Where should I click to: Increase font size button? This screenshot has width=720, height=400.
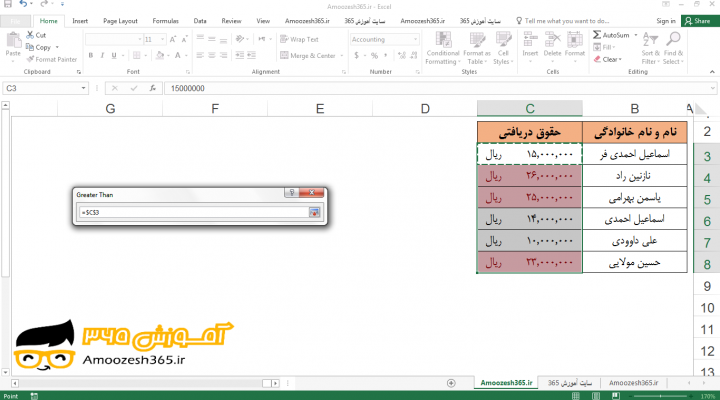173,39
